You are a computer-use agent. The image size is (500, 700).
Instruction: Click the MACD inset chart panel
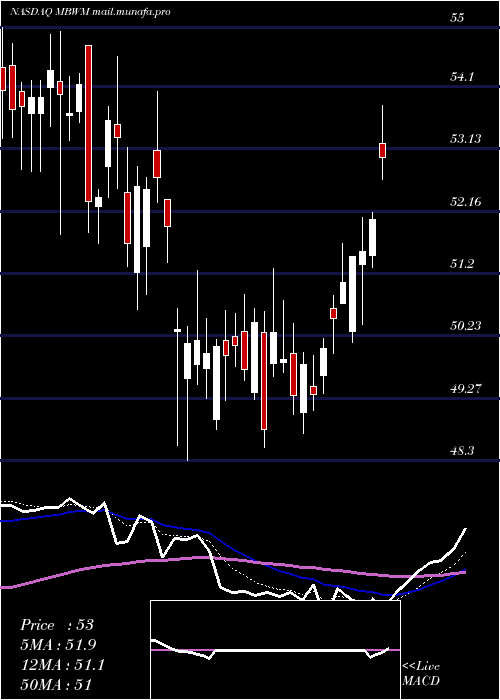(x=275, y=650)
